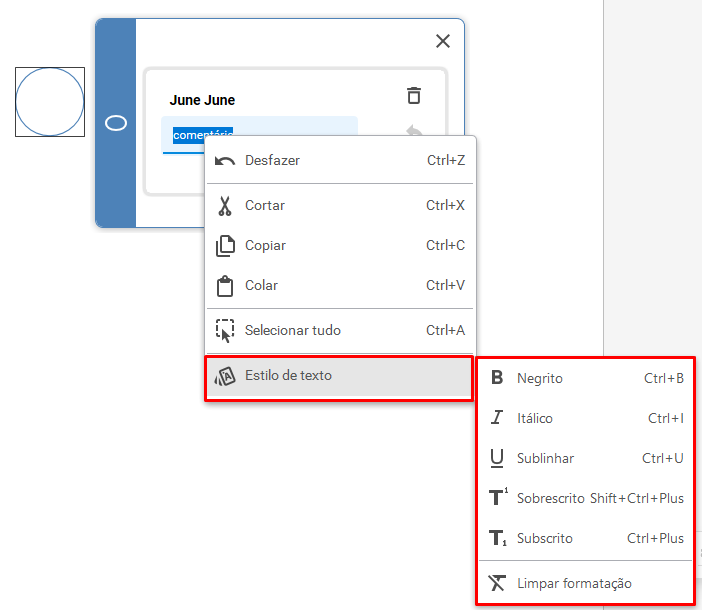Click the Ctrl+V shortcut on Colar row
This screenshot has height=610, width=702.
445,285
